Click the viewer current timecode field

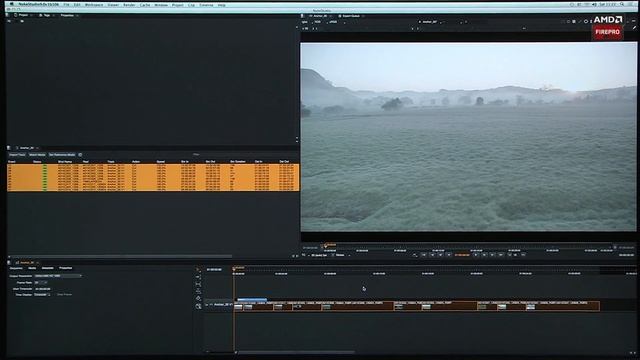pyautogui.click(x=462, y=255)
